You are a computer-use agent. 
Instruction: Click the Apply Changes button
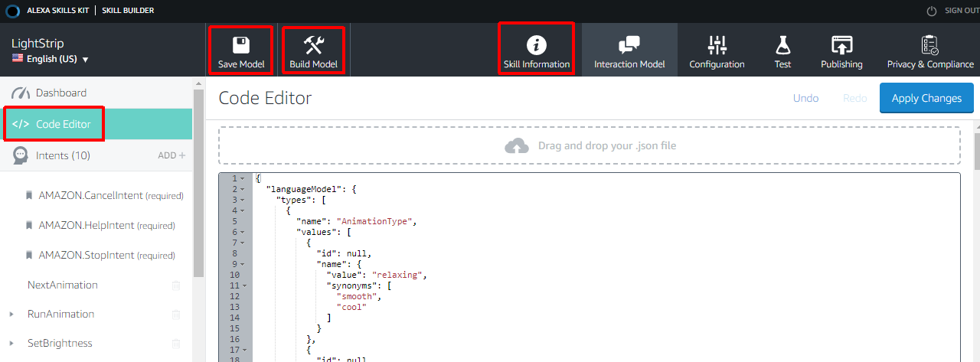926,98
